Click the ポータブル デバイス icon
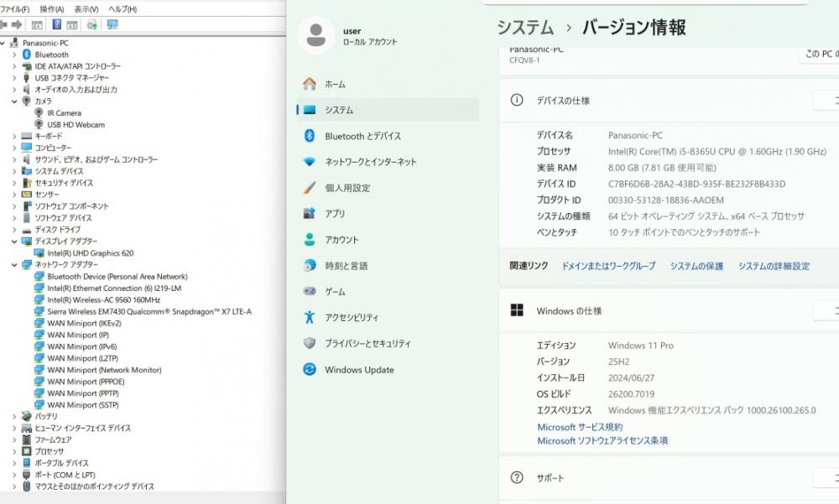The width and height of the screenshot is (839, 504). click(x=27, y=463)
